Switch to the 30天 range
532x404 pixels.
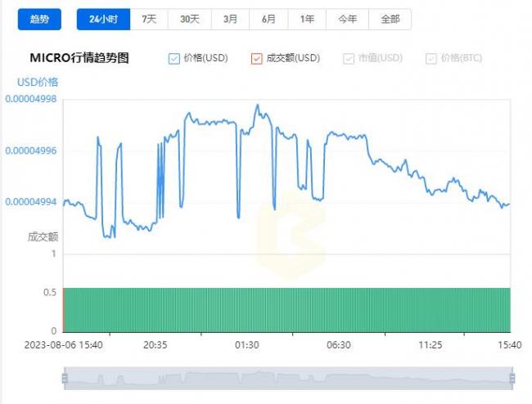click(190, 20)
